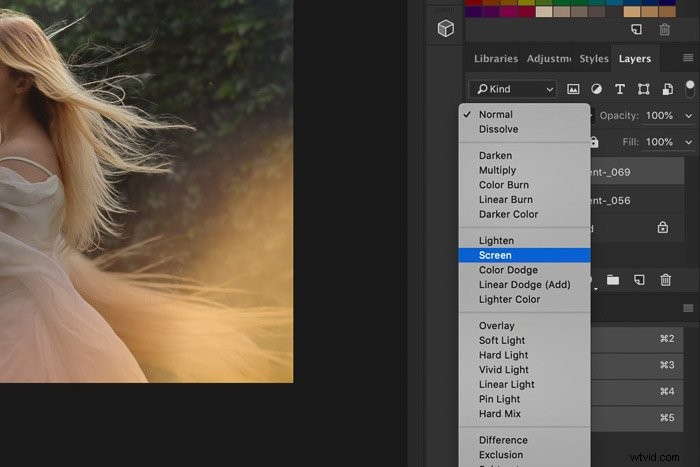Pick the light beige color swatch
700x467 pixels.
pyautogui.click(x=544, y=12)
